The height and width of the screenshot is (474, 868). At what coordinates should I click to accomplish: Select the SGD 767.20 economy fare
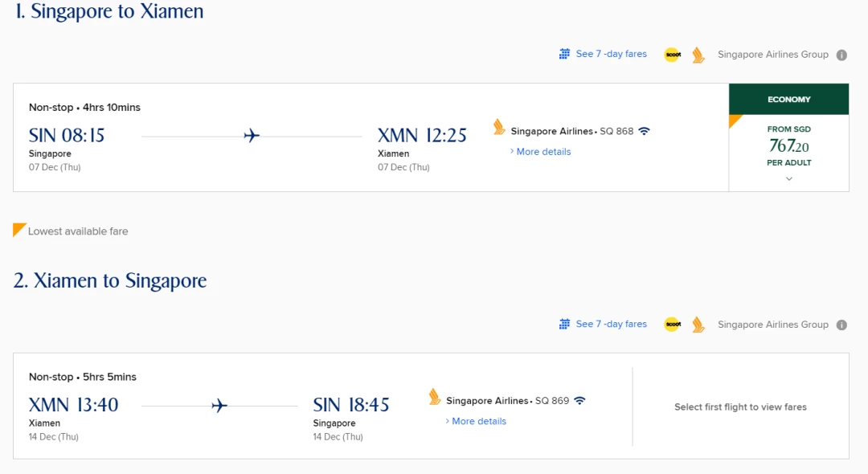(x=789, y=146)
